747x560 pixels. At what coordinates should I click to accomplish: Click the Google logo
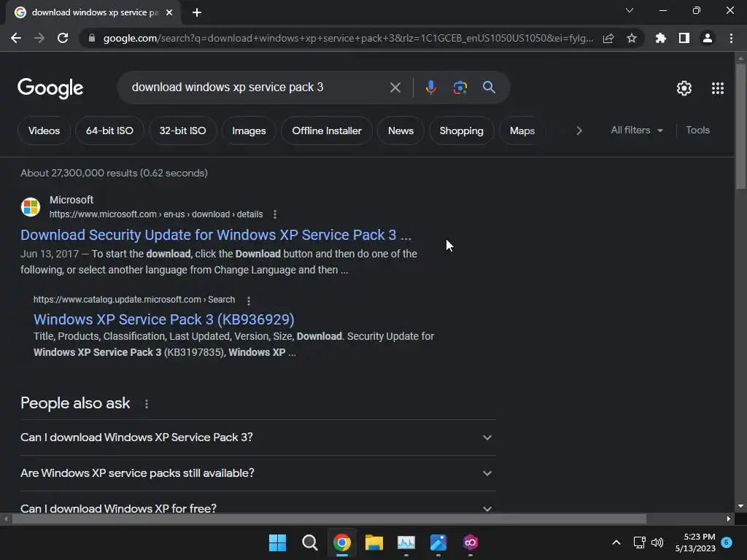50,88
